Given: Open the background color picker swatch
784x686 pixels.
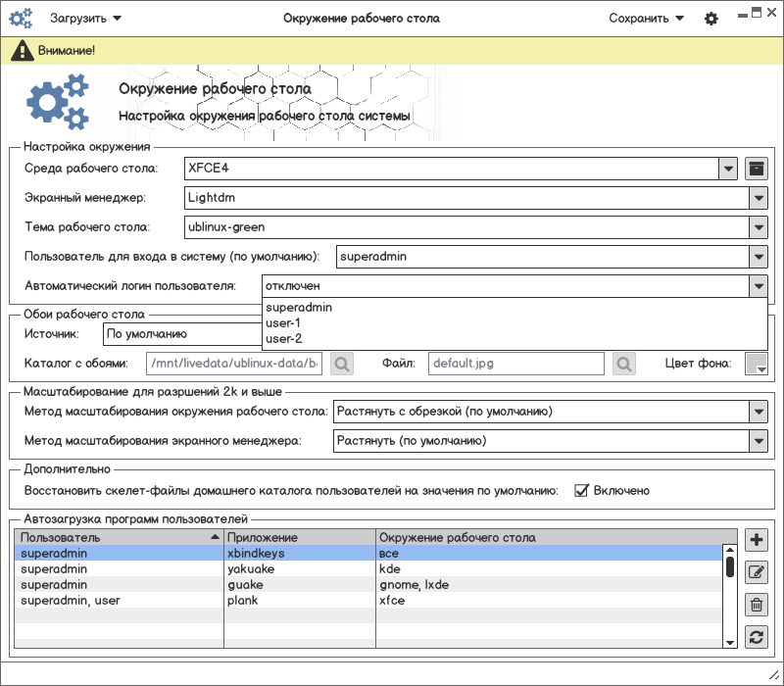Looking at the screenshot, I should click(x=756, y=364).
